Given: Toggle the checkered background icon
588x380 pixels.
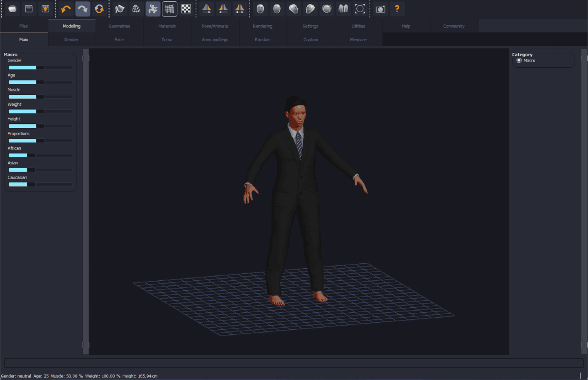Looking at the screenshot, I should point(186,9).
